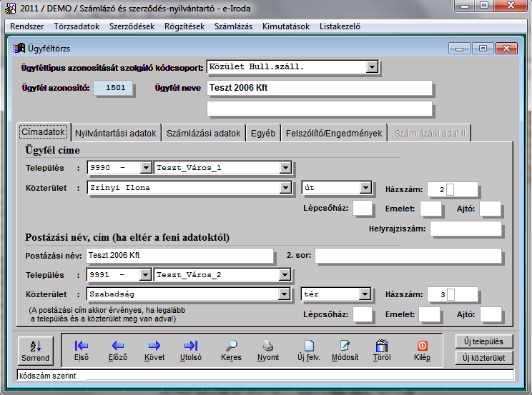
Task: Delete record with the Töröl trash icon
Action: click(x=382, y=346)
